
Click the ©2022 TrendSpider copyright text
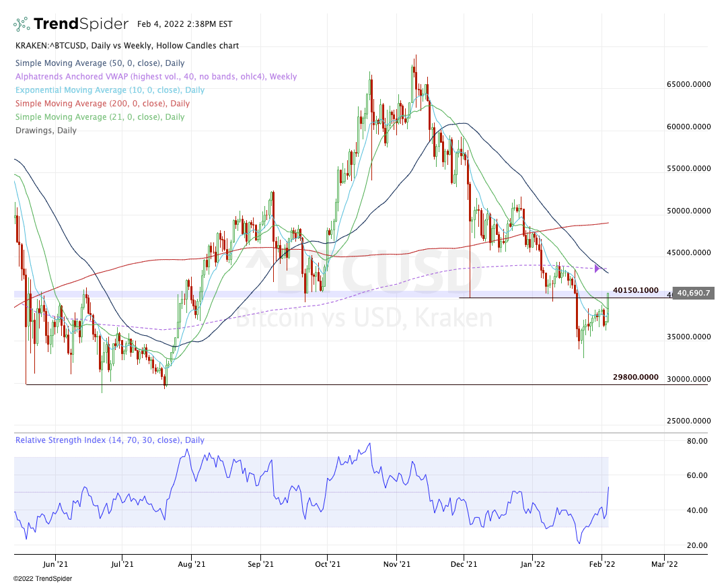[41, 579]
